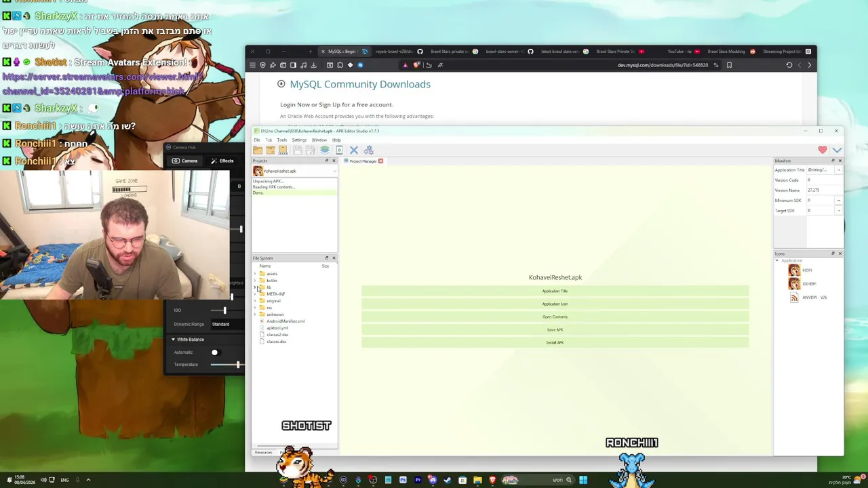Image resolution: width=868 pixels, height=488 pixels.
Task: Select AndroidManifest.xml in file tree
Action: 285,321
